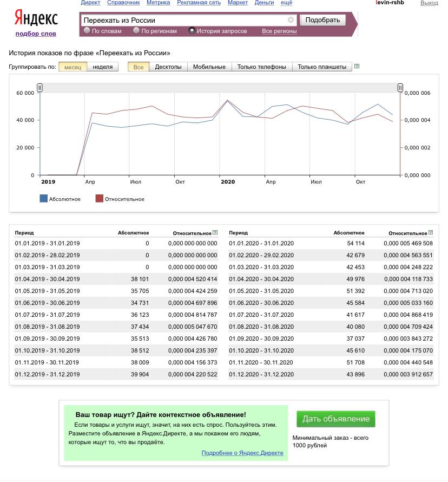The height and width of the screenshot is (482, 448).
Task: Click the value 45 610
Action: (355, 351)
